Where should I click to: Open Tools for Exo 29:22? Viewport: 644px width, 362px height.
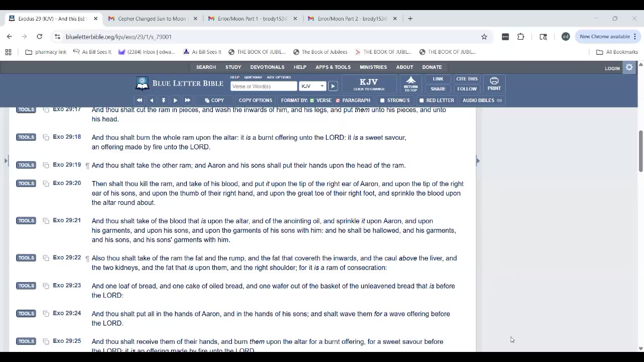click(26, 258)
